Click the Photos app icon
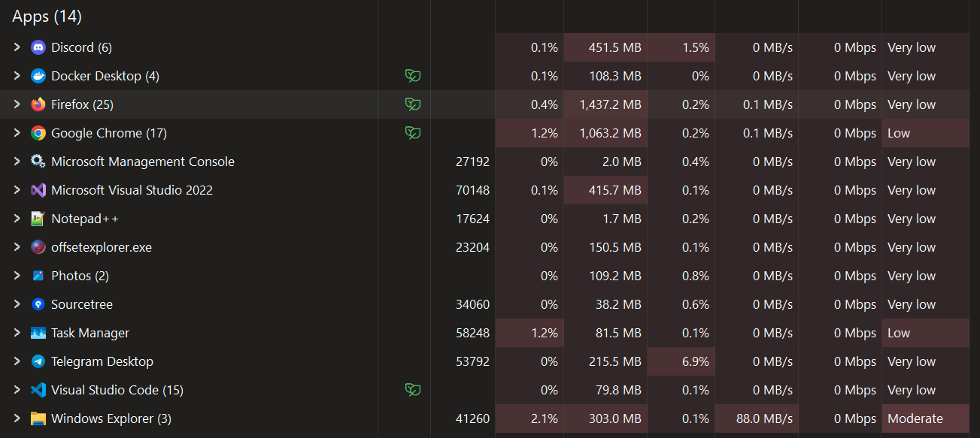Viewport: 980px width, 438px height. point(38,276)
